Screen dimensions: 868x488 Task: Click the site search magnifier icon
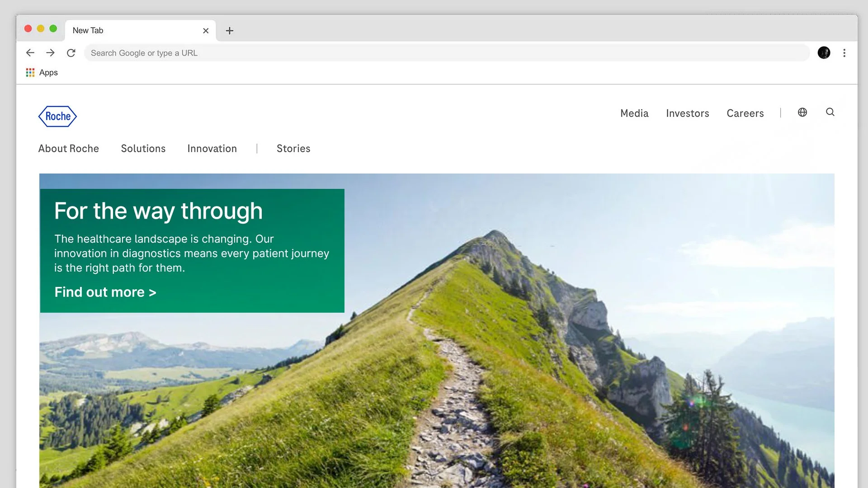pyautogui.click(x=830, y=112)
